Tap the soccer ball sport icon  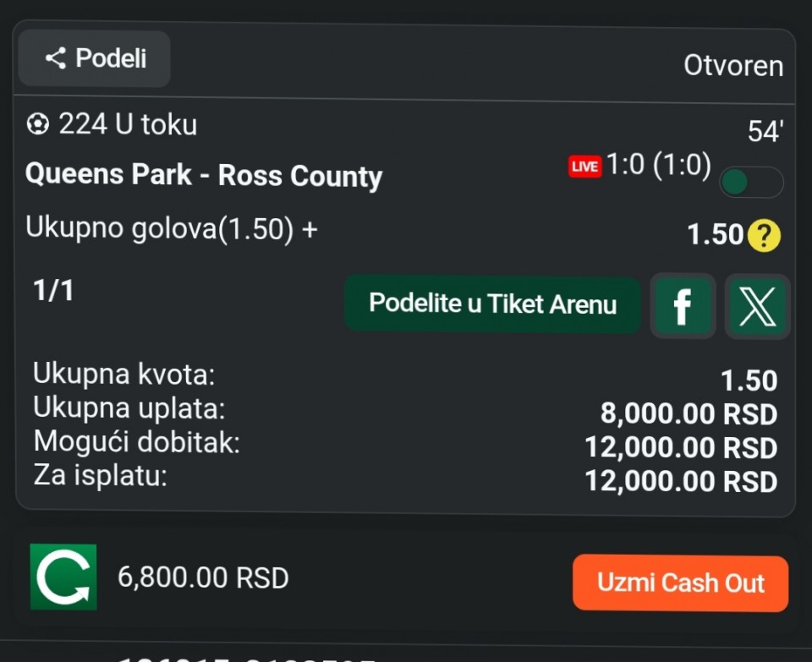point(38,125)
